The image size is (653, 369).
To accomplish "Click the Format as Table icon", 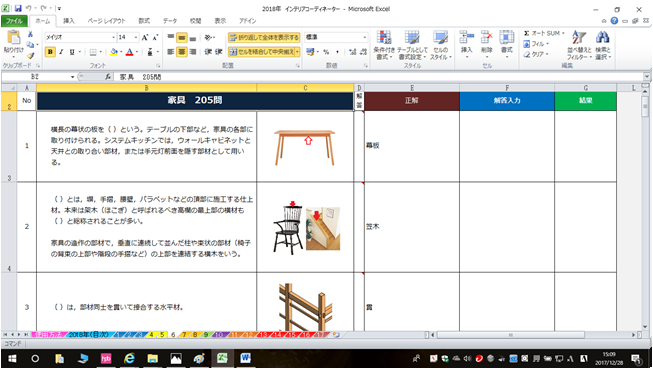I will [x=412, y=45].
